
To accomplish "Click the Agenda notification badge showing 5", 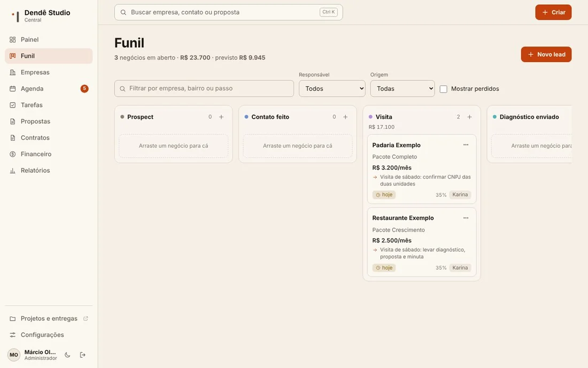I will [x=84, y=89].
